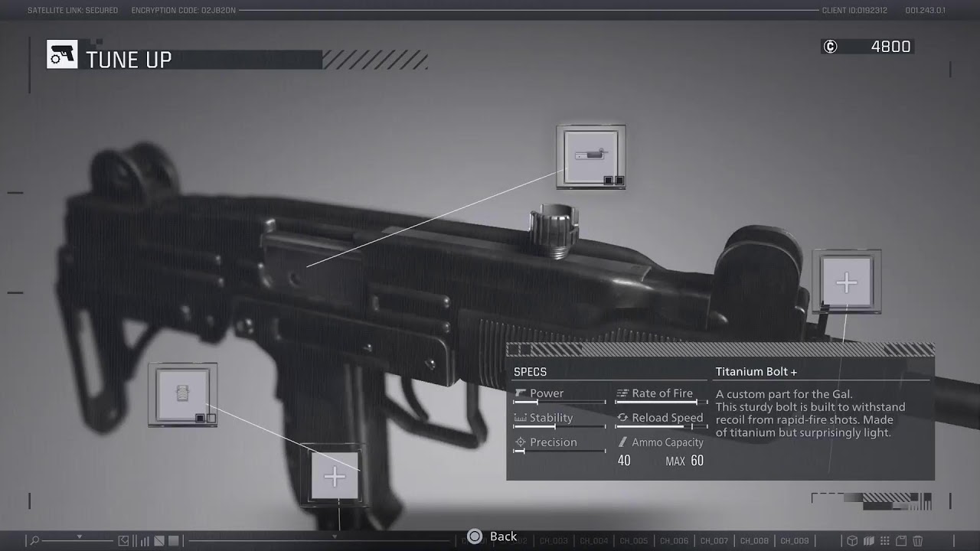Click the cube icon in bottom bar

851,541
